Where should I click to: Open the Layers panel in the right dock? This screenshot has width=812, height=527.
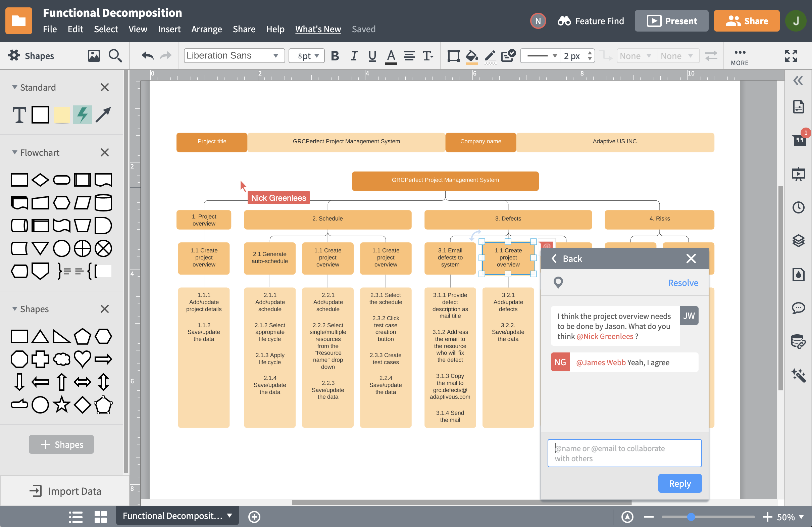point(799,241)
